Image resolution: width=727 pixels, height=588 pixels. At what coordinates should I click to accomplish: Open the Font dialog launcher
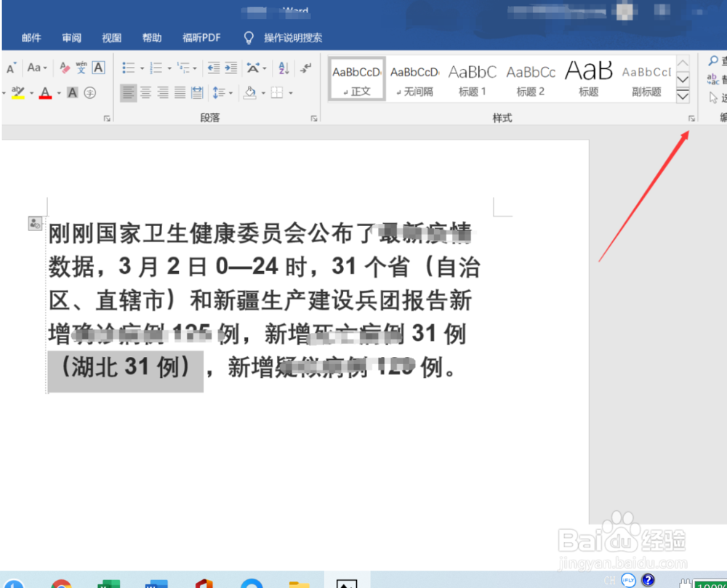(107, 118)
